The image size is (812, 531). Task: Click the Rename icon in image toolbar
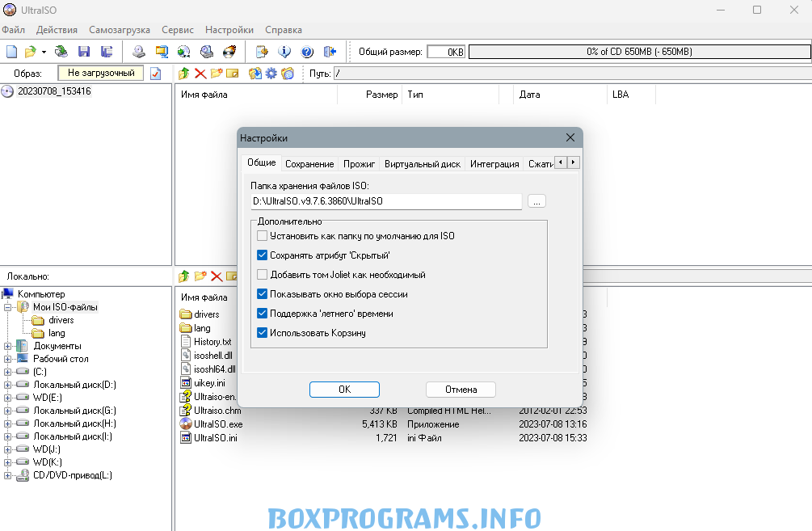click(233, 74)
